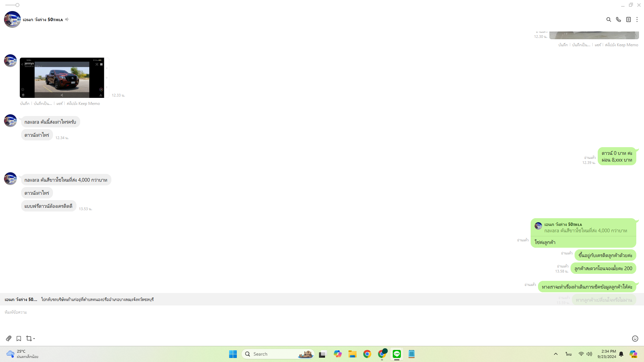Open the emoji sticker picker
This screenshot has width=644, height=362.
coord(635,339)
